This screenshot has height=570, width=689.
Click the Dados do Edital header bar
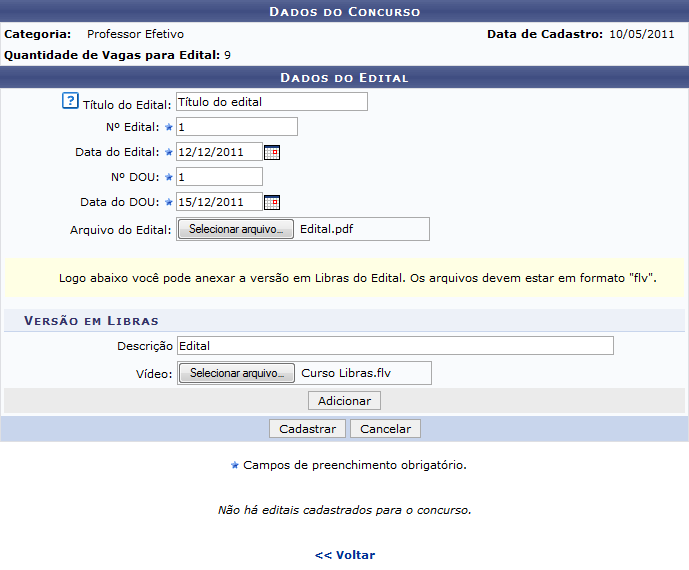point(344,77)
